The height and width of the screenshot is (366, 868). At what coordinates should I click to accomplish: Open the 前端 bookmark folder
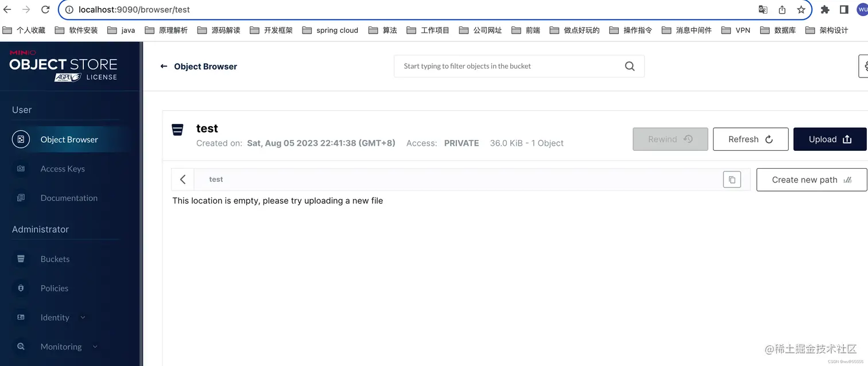tap(526, 30)
